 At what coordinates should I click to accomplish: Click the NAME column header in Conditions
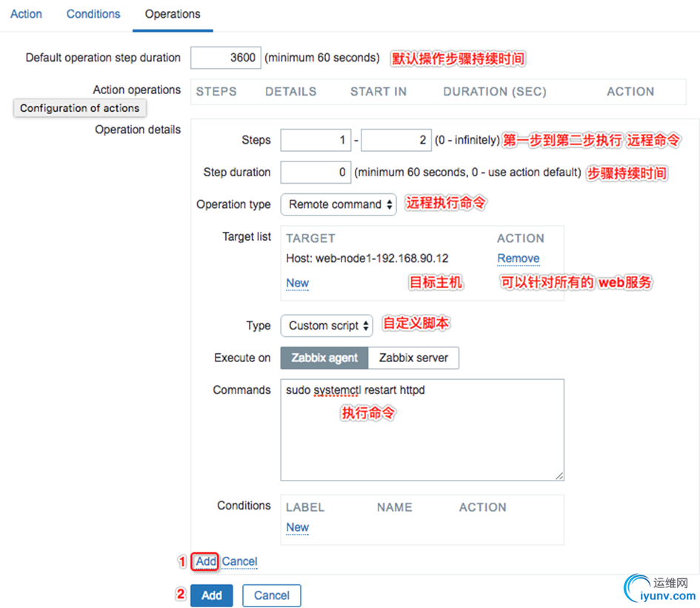(395, 507)
